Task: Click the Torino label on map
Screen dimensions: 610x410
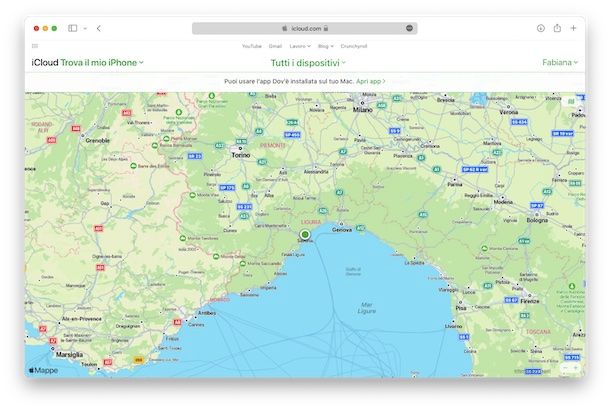Action: click(241, 155)
